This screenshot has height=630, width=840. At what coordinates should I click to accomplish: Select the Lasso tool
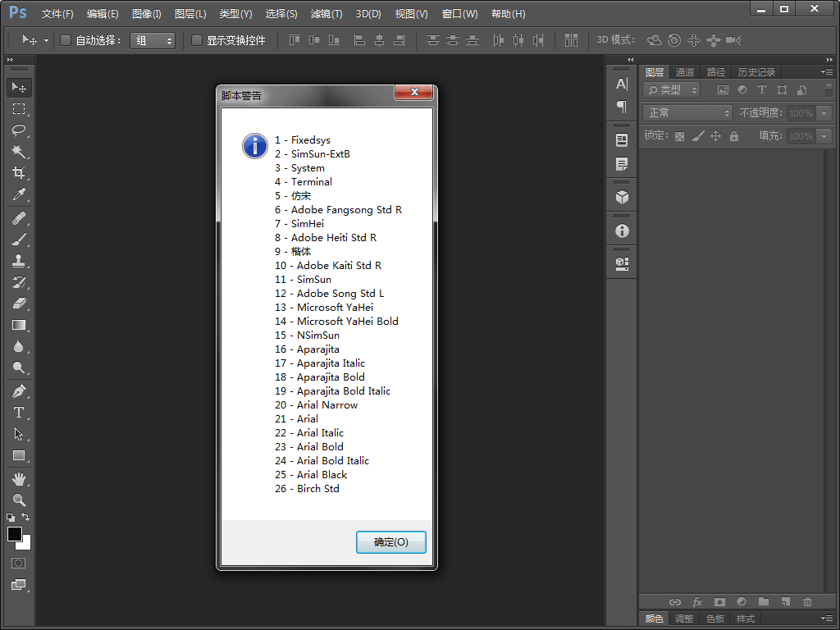tap(19, 130)
